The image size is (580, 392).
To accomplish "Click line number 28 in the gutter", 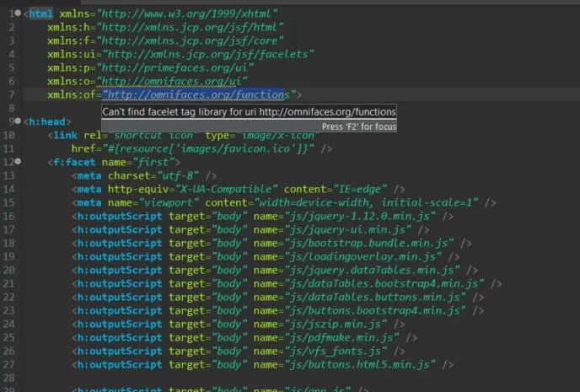I will coord(9,378).
